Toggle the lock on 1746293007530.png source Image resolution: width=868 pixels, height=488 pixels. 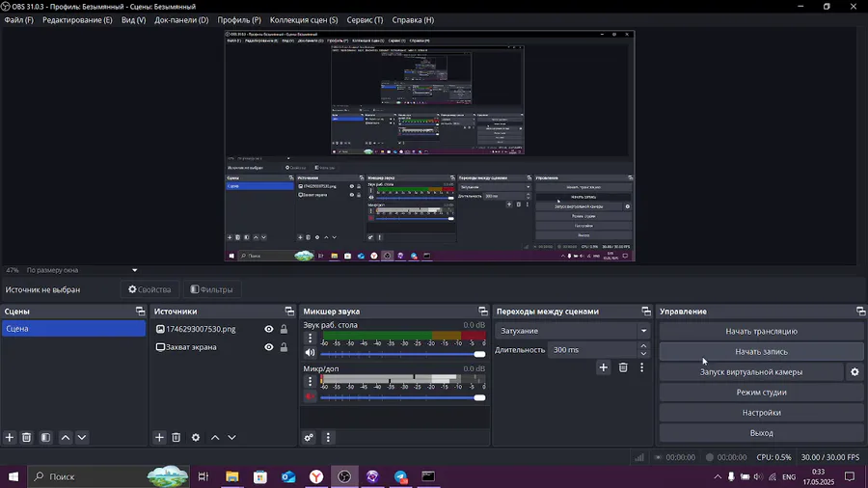pyautogui.click(x=284, y=329)
